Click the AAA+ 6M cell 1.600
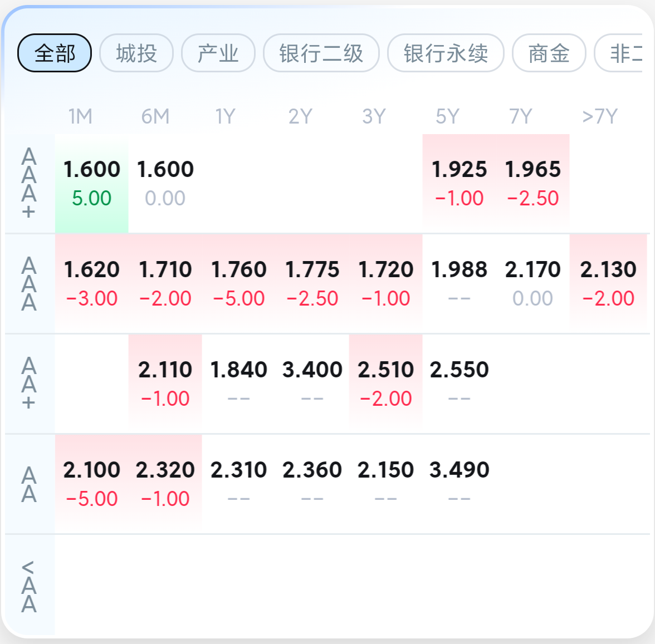 click(165, 184)
